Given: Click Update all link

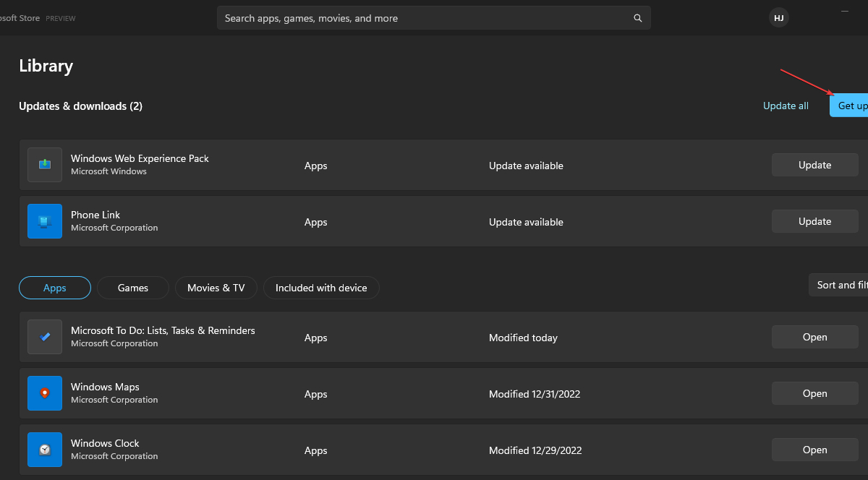Looking at the screenshot, I should pos(786,105).
